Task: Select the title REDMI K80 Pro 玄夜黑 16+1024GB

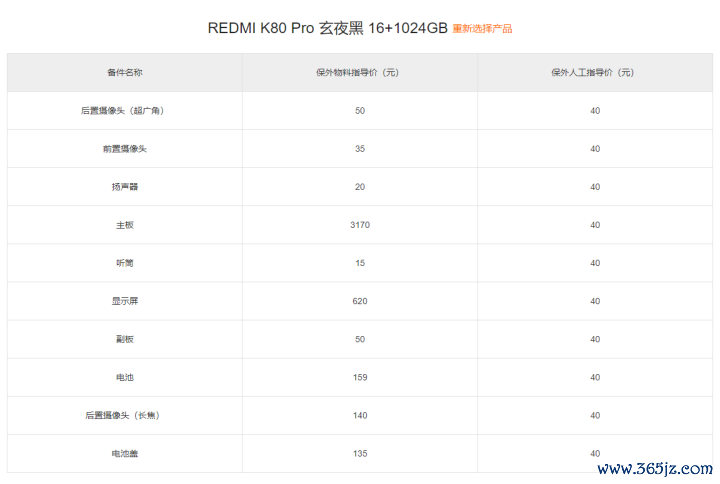Action: tap(327, 28)
